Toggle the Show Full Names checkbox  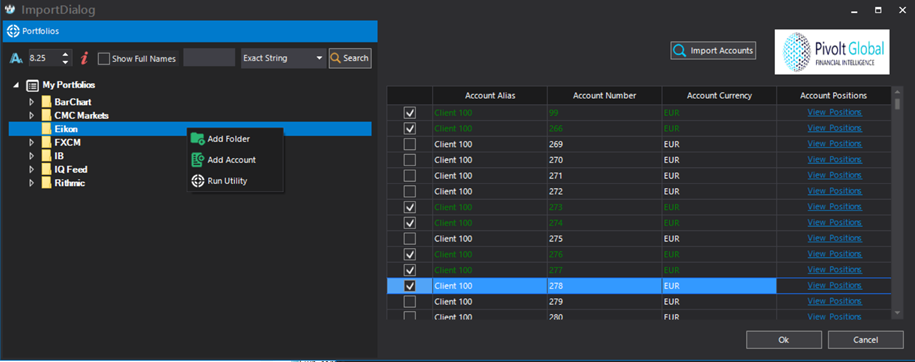coord(104,58)
